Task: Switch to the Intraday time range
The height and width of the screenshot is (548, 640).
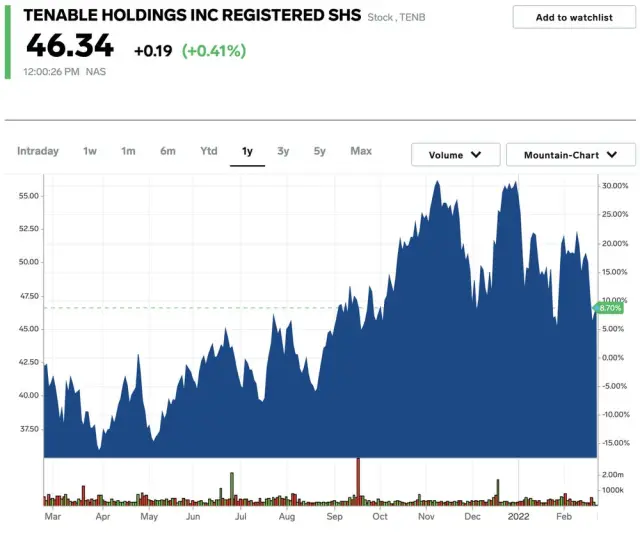Action: pyautogui.click(x=38, y=151)
